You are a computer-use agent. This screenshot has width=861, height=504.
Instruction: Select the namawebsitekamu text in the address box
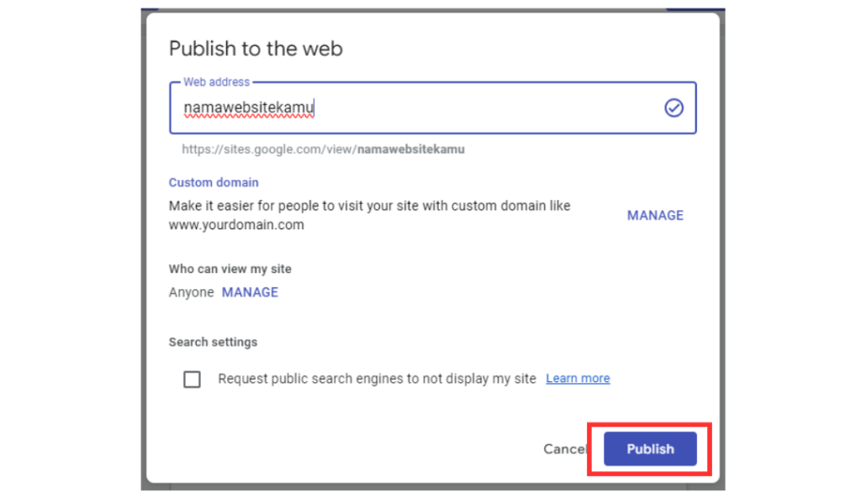point(247,108)
